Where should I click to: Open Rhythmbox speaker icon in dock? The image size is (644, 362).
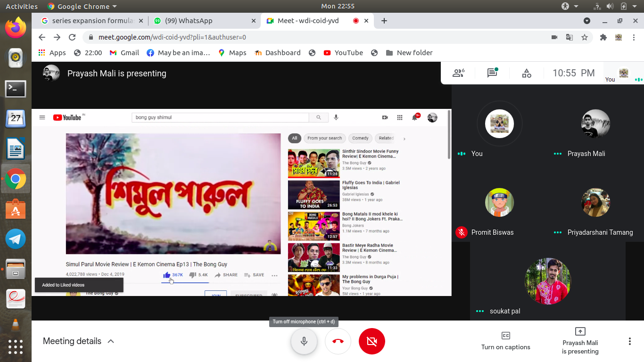click(16, 58)
